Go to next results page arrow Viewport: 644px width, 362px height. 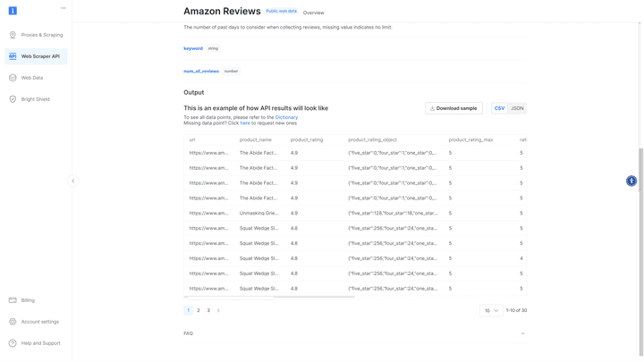tap(218, 310)
